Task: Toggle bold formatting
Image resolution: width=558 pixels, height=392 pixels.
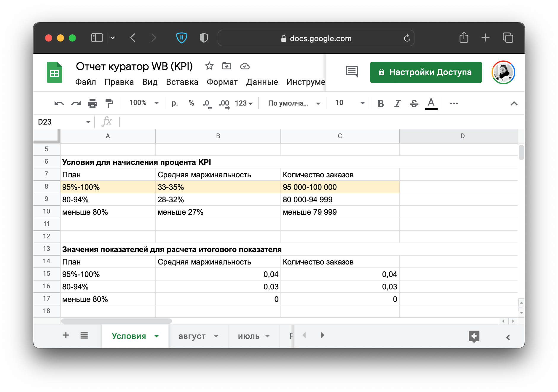Action: [x=381, y=103]
